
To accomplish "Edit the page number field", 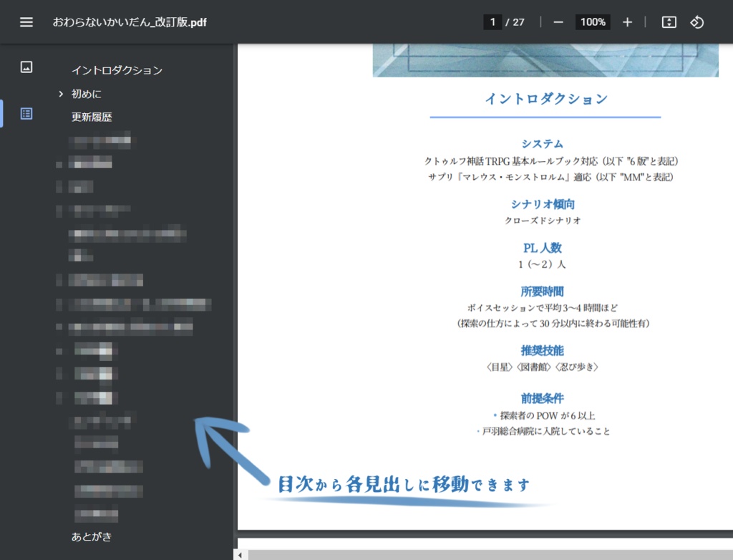I will point(492,21).
